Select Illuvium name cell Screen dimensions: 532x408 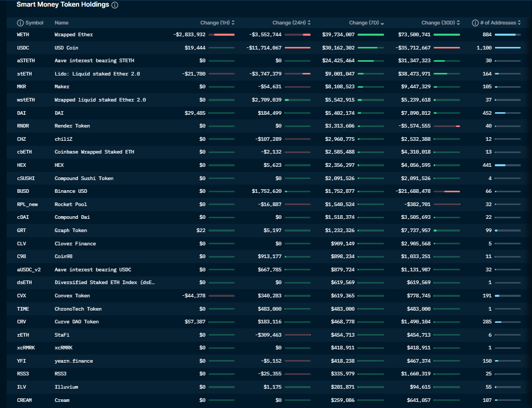pyautogui.click(x=66, y=387)
